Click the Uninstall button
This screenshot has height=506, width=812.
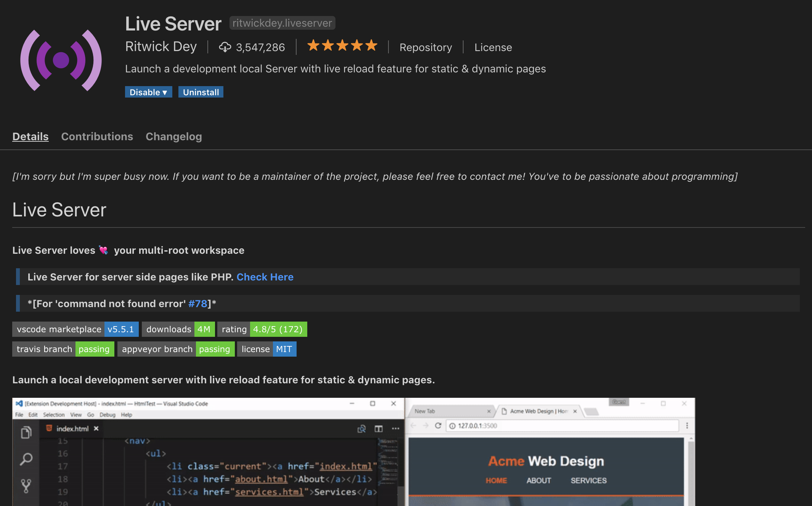201,92
